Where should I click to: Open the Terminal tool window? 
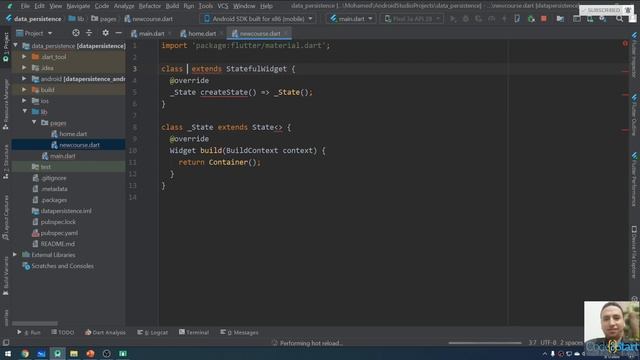tap(194, 333)
